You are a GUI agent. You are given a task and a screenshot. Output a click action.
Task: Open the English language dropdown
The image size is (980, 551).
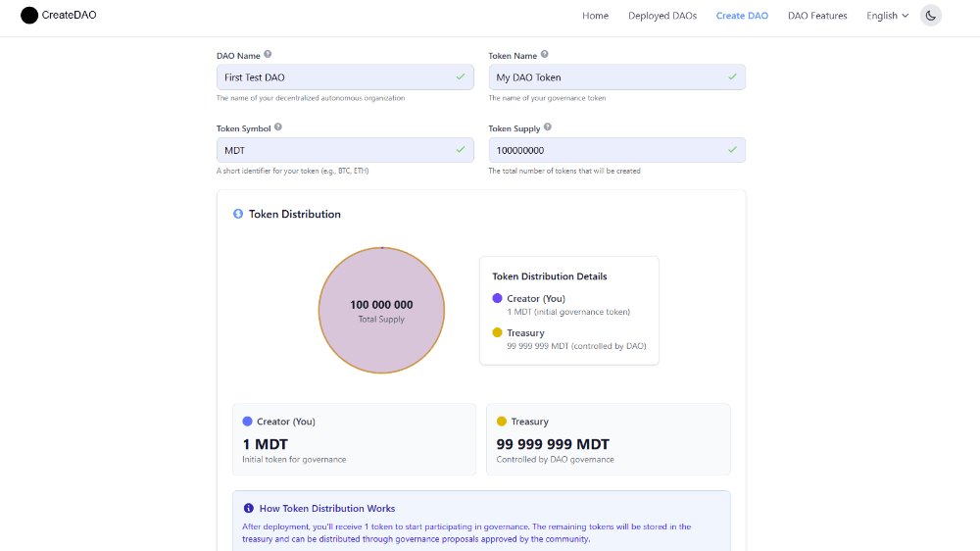point(888,16)
